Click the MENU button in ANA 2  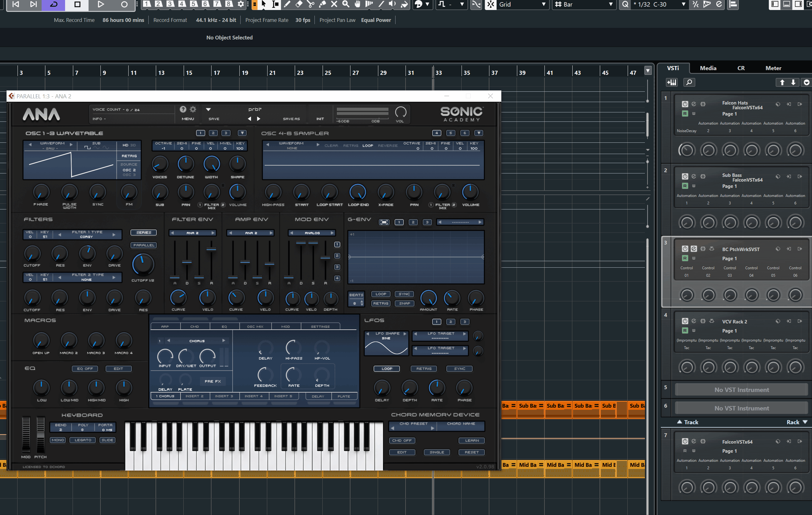click(x=188, y=119)
